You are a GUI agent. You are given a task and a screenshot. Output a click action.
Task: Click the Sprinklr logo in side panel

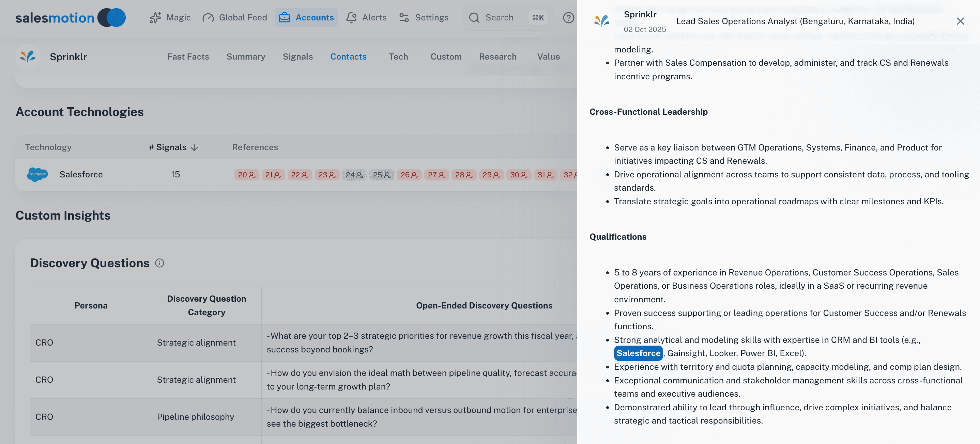coord(602,21)
